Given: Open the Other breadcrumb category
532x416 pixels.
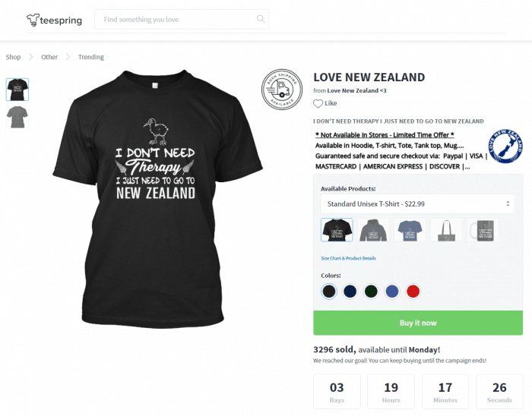Looking at the screenshot, I should tap(49, 57).
